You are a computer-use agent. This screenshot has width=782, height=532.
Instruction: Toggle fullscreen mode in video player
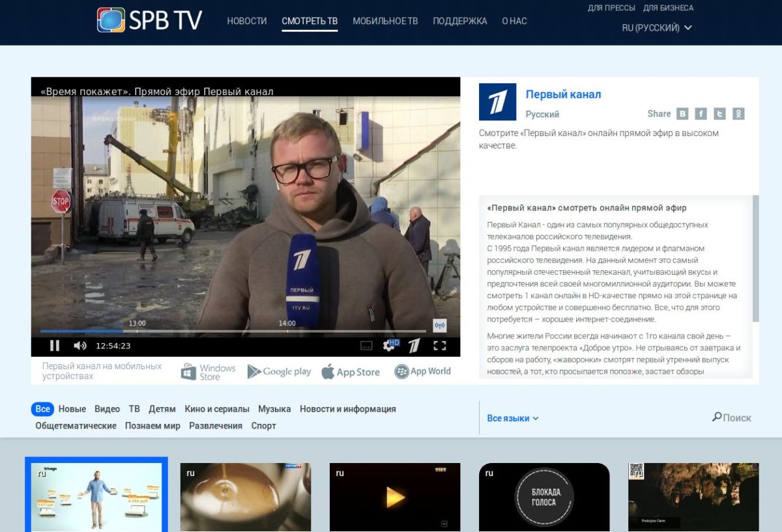click(x=440, y=346)
